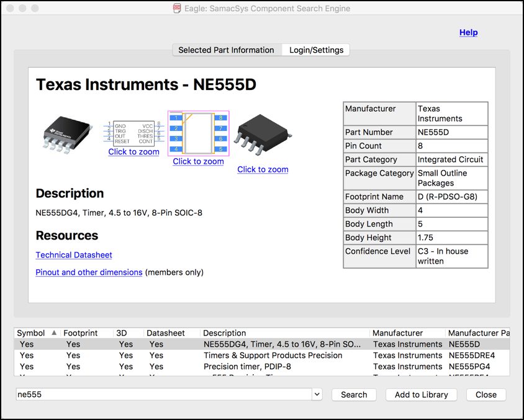Select the NE555PG4 result row

point(261,367)
